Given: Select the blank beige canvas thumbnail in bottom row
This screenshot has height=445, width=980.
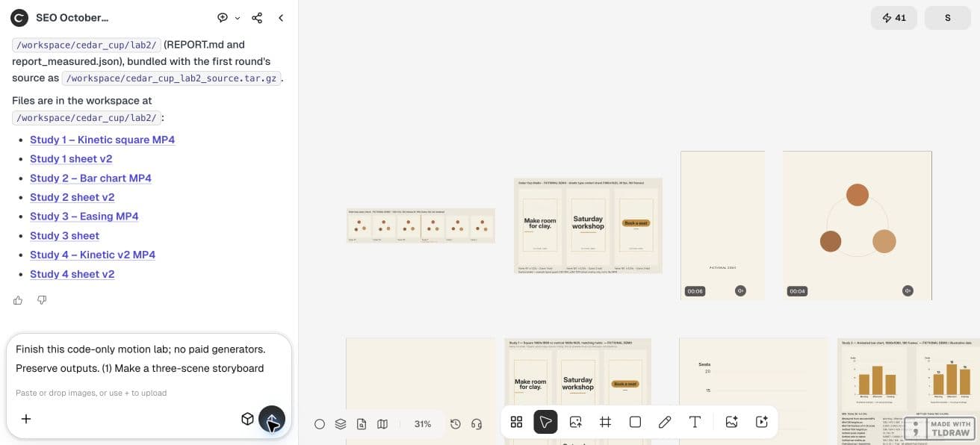Looking at the screenshot, I should 421,391.
